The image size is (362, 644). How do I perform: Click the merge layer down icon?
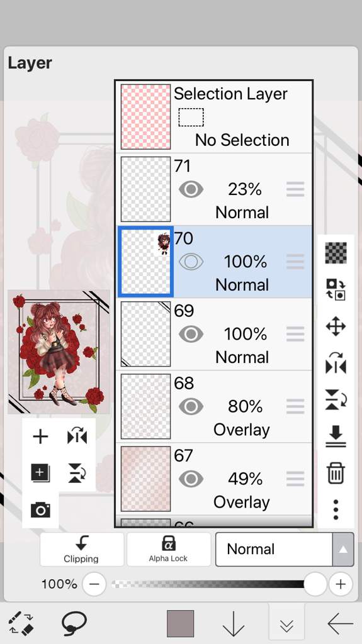[336, 436]
